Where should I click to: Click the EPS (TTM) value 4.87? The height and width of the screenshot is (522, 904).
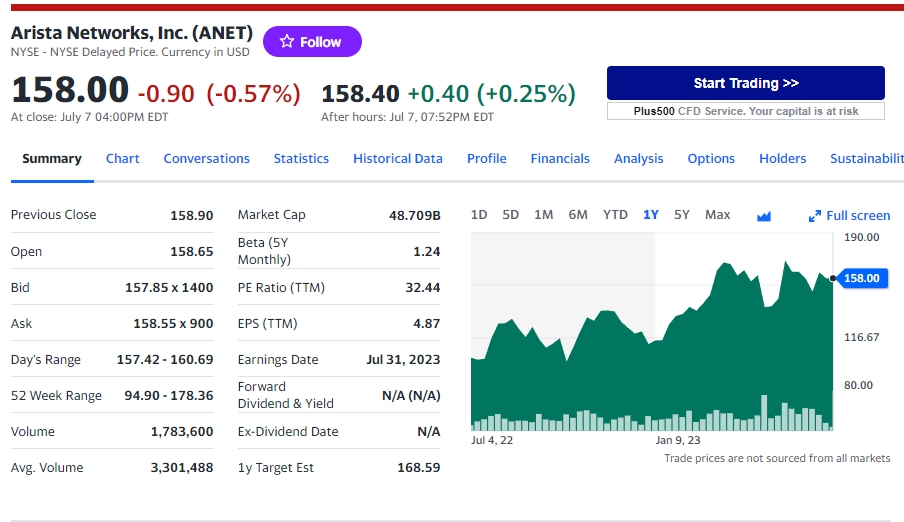click(427, 324)
